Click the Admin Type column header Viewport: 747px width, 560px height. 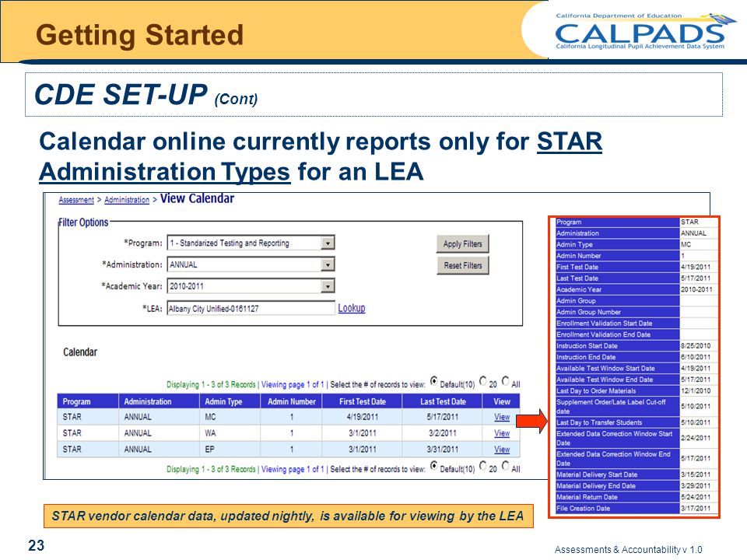pyautogui.click(x=230, y=401)
